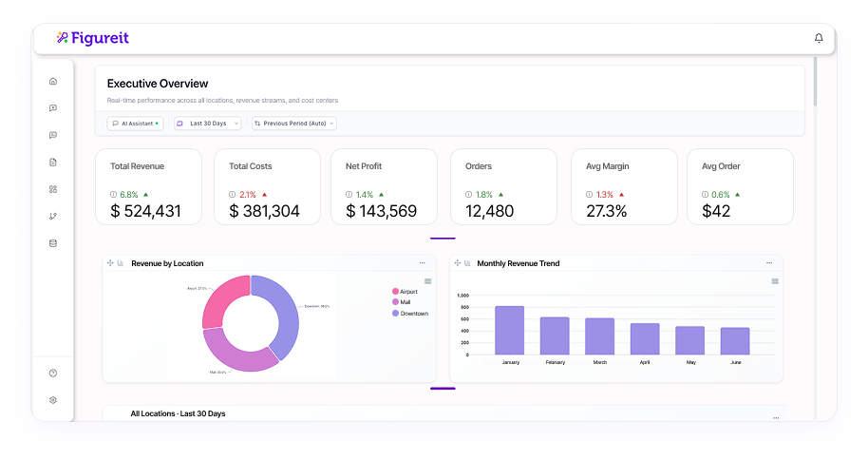The image size is (868, 460).
Task: Click the move handle on Monthly Revenue Trend
Action: tap(457, 263)
